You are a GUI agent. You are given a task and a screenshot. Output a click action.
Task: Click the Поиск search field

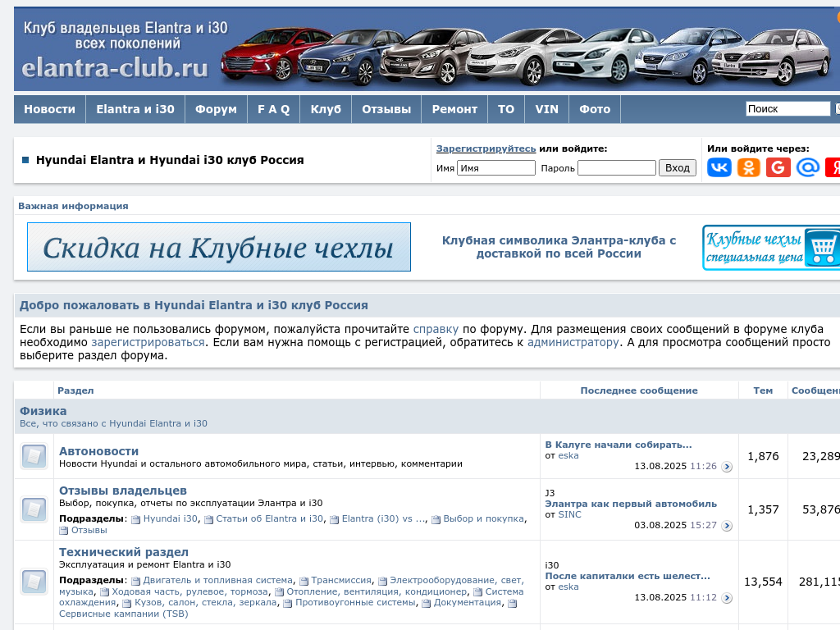click(x=788, y=109)
